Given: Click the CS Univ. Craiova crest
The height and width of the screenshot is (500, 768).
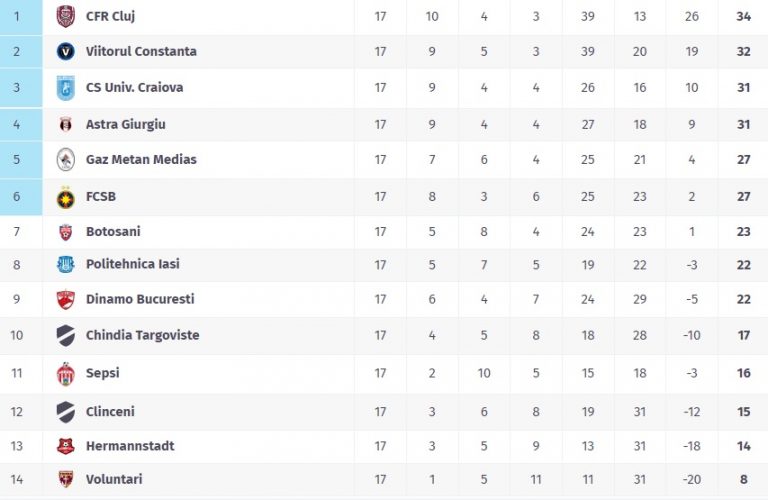Looking at the screenshot, I should pyautogui.click(x=66, y=88).
